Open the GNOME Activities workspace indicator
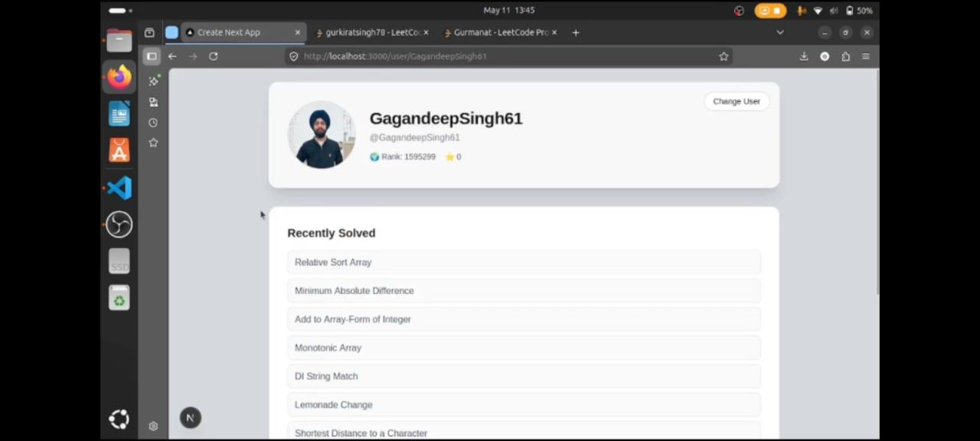 pos(120,11)
